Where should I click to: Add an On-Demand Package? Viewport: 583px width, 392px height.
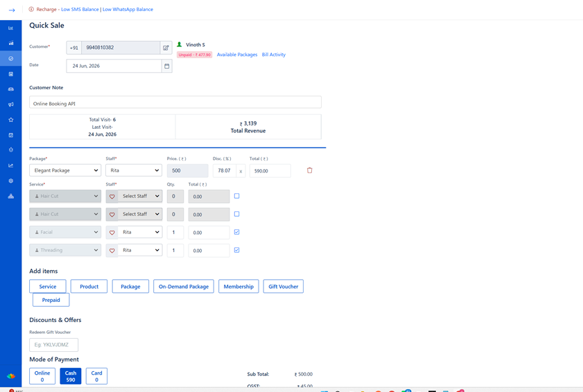click(x=184, y=287)
